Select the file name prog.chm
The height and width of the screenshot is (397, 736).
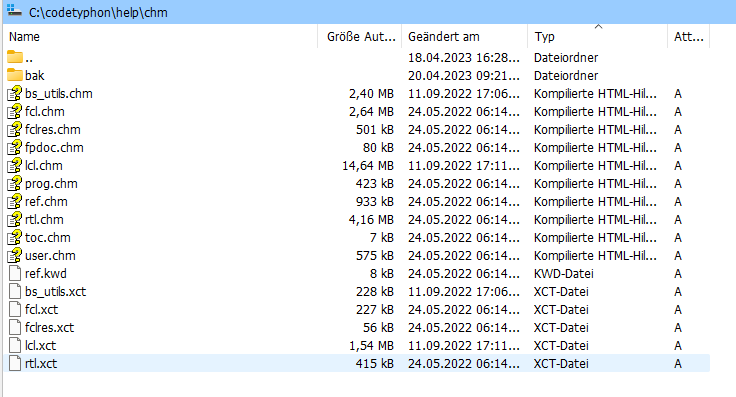coord(51,183)
